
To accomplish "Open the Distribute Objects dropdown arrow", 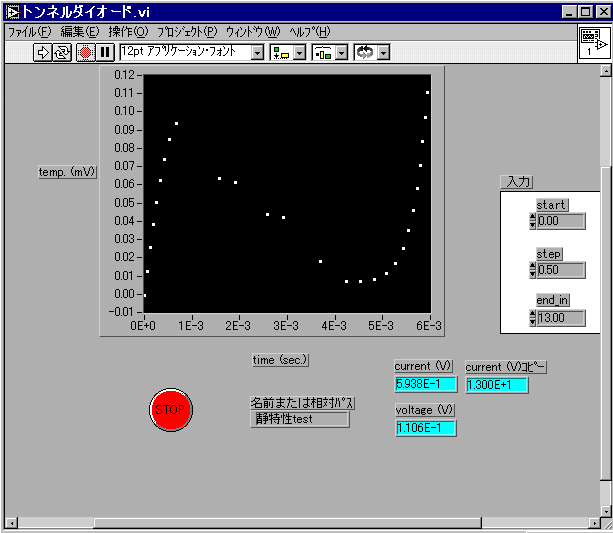I will coord(342,52).
